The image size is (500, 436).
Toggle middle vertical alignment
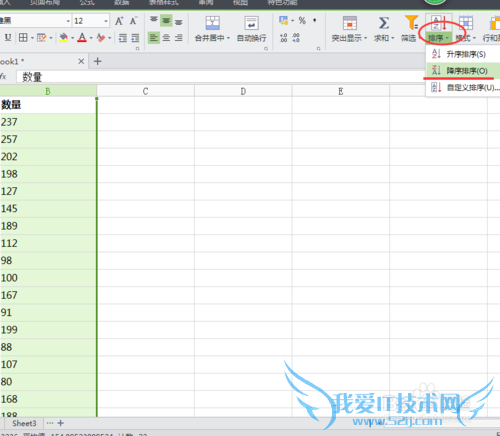tap(166, 21)
